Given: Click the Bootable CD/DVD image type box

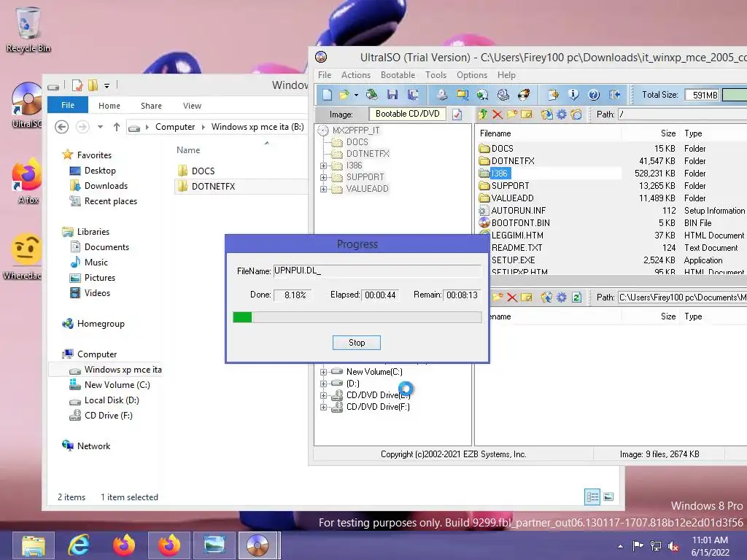Looking at the screenshot, I should (x=407, y=114).
